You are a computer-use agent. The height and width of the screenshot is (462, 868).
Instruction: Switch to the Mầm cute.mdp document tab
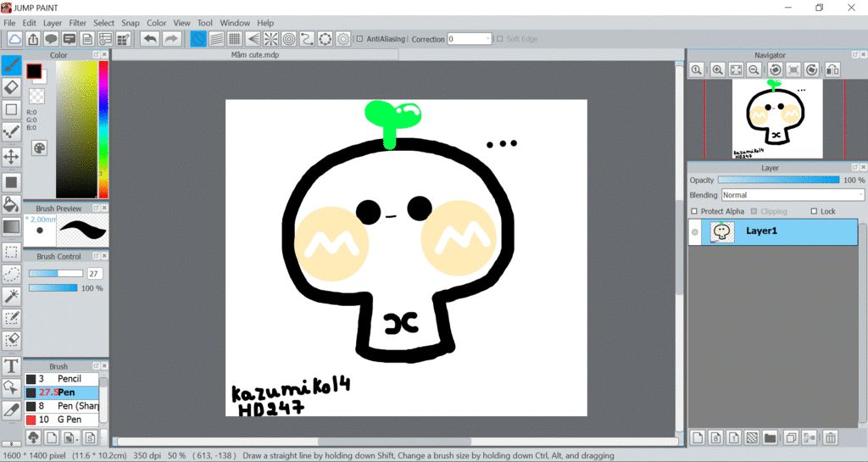pyautogui.click(x=255, y=55)
